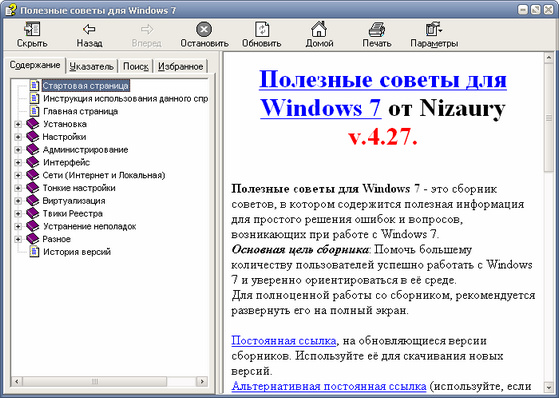The width and height of the screenshot is (559, 398).
Task: Click the book icon beside Разное
Action: 32,239
